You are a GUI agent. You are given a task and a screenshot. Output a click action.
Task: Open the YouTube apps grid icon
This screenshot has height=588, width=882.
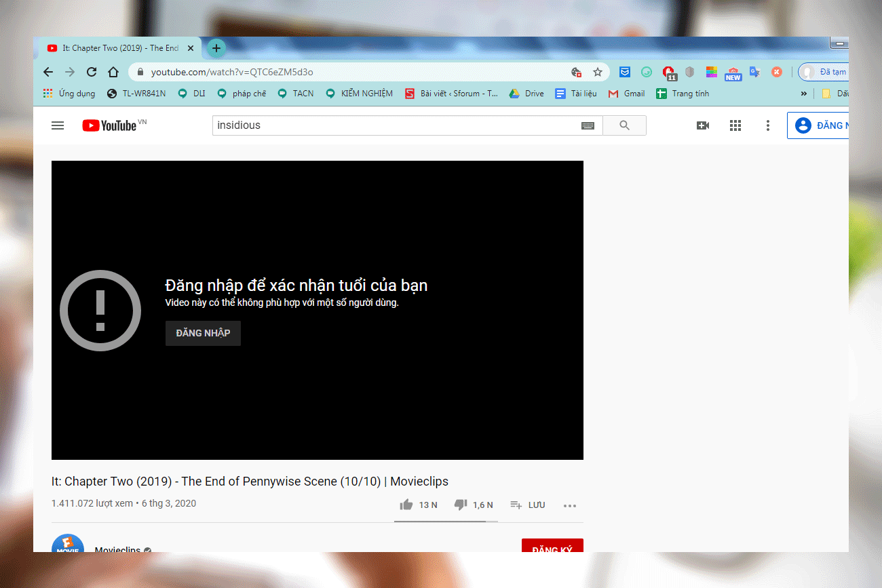tap(735, 125)
